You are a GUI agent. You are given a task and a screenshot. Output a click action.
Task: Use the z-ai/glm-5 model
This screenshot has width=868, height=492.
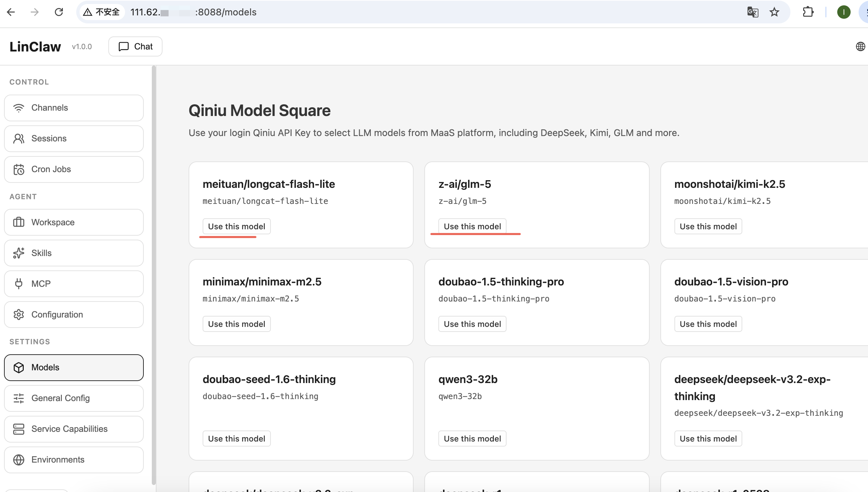[x=472, y=226]
